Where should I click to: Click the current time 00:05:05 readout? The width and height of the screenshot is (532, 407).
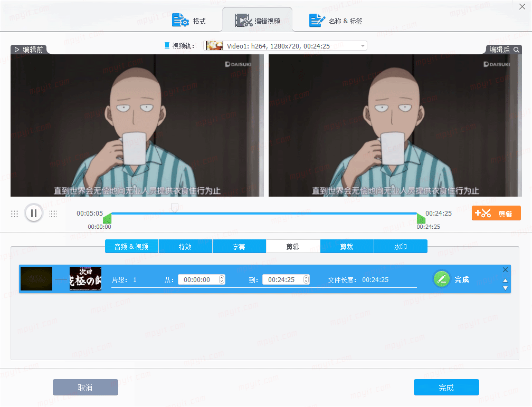click(90, 213)
